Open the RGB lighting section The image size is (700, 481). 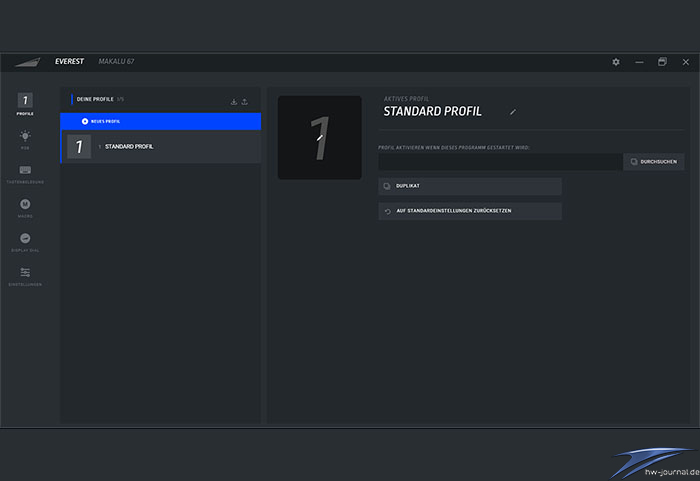(x=25, y=139)
